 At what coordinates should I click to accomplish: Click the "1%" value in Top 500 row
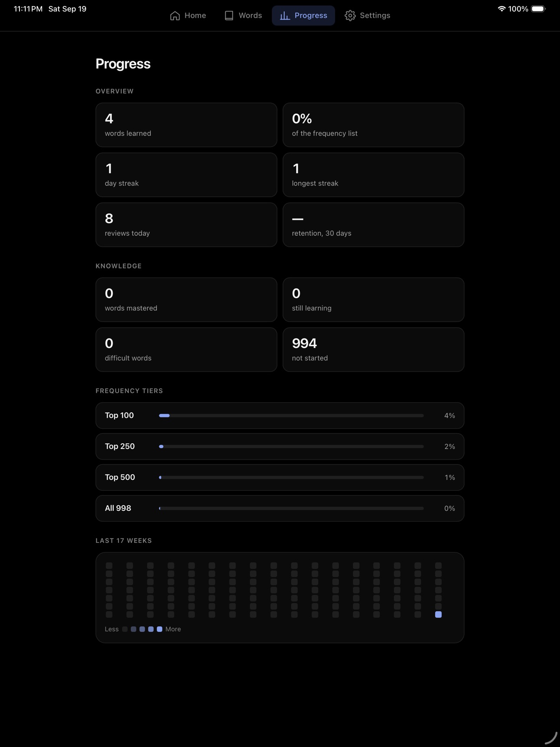pyautogui.click(x=450, y=477)
